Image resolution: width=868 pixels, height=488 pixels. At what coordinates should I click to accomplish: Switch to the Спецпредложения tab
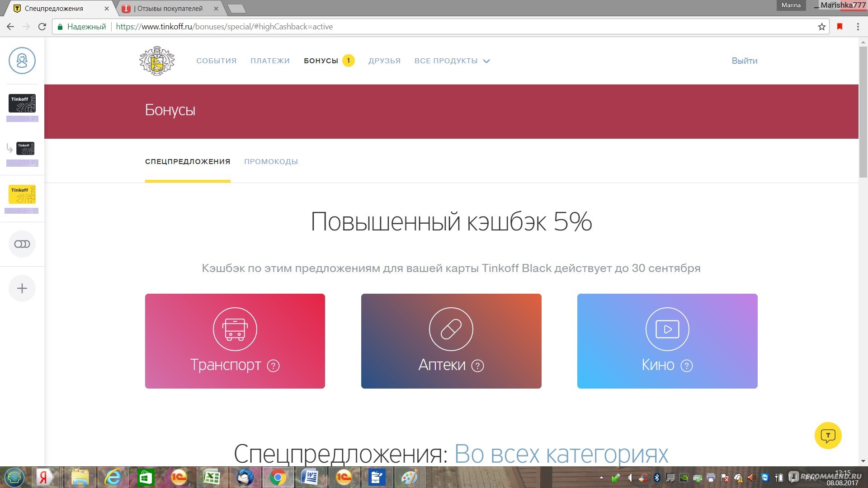[188, 162]
